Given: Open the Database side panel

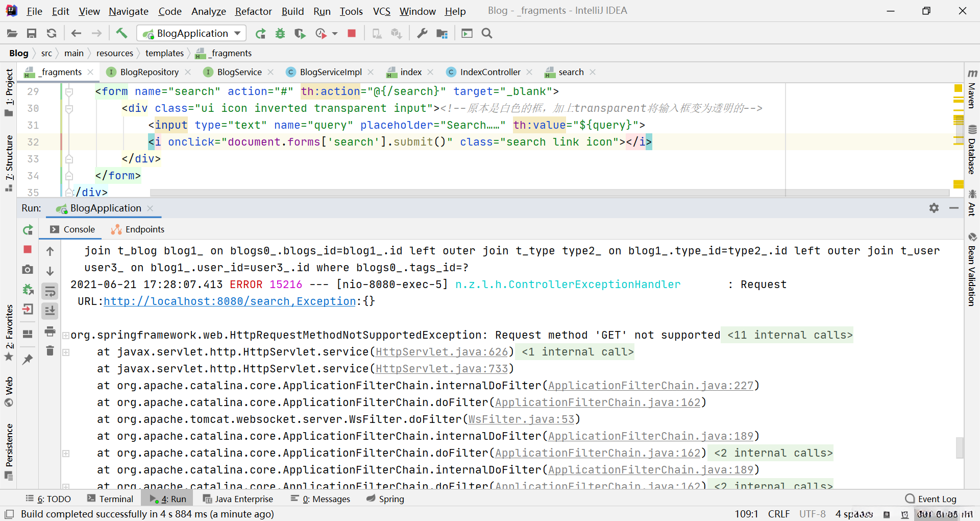Looking at the screenshot, I should pyautogui.click(x=972, y=149).
